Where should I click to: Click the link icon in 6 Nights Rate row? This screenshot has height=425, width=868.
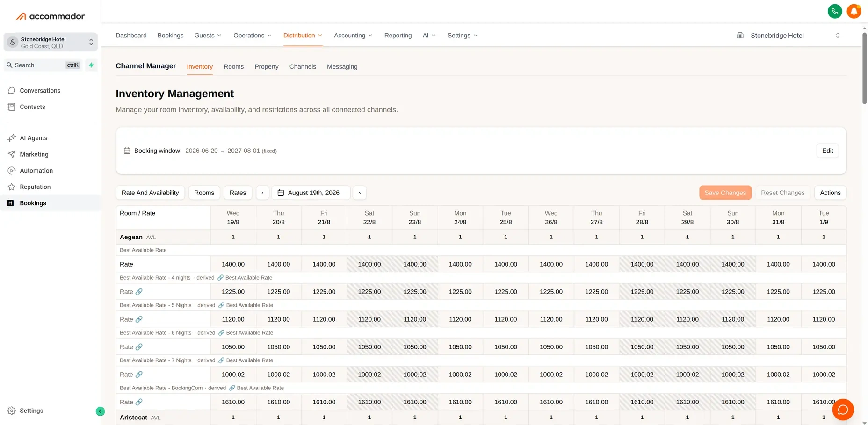139,347
